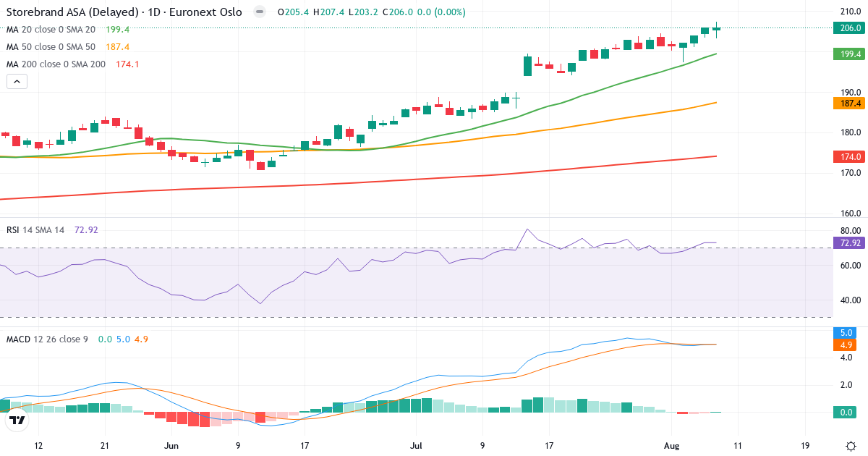Click the 160.0 price axis label

[x=849, y=214]
